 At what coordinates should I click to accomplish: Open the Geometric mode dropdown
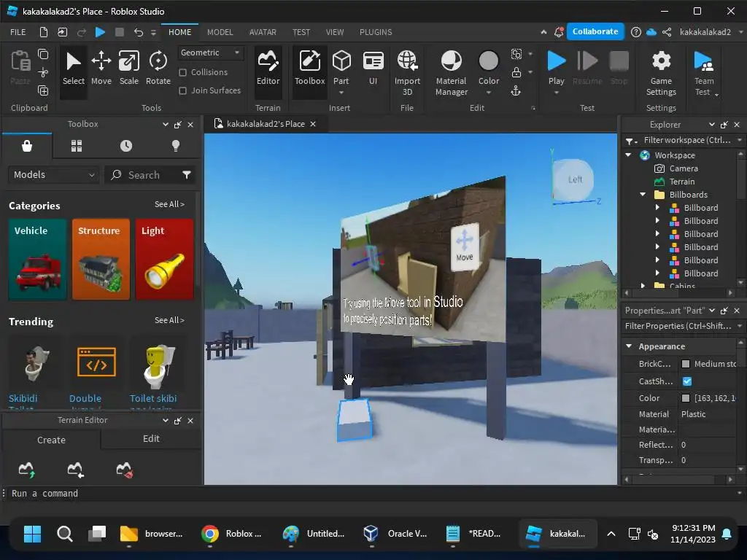click(210, 52)
